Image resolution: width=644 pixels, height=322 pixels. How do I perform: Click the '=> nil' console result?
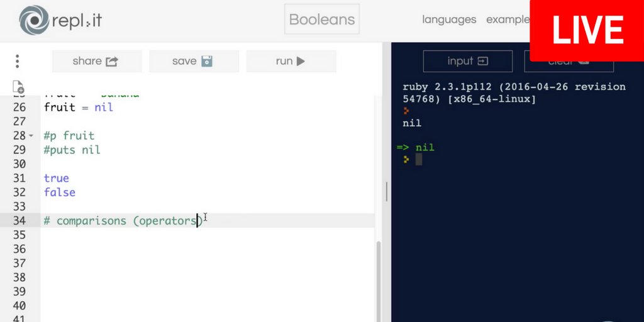coord(416,147)
